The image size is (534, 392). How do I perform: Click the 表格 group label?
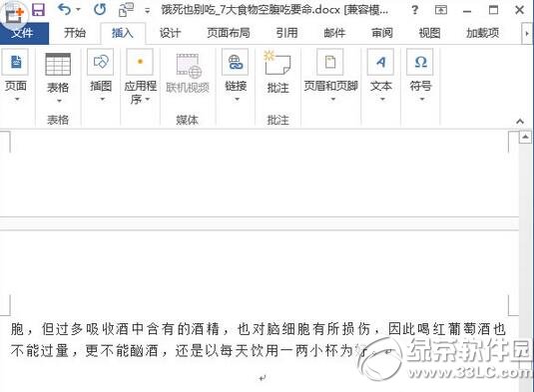(58, 120)
